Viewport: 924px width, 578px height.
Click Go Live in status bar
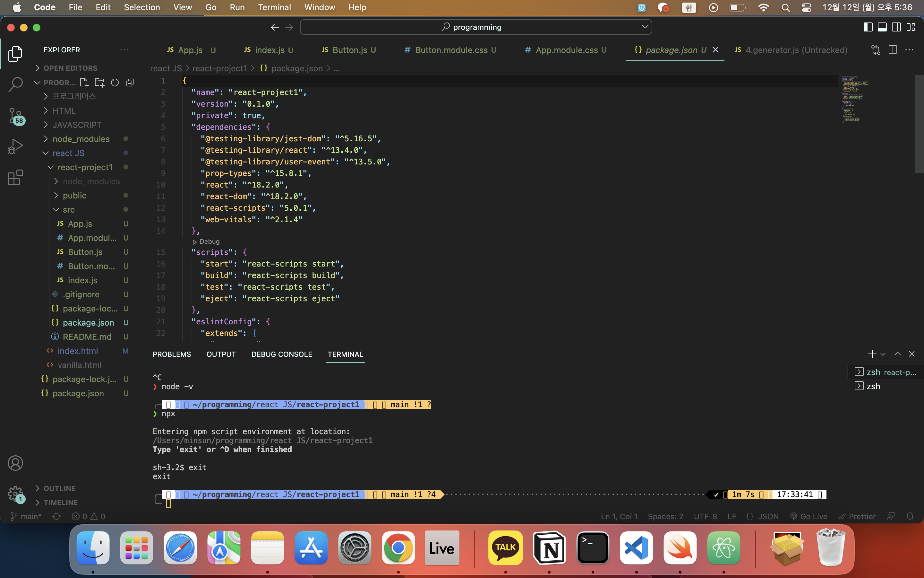[x=809, y=516]
